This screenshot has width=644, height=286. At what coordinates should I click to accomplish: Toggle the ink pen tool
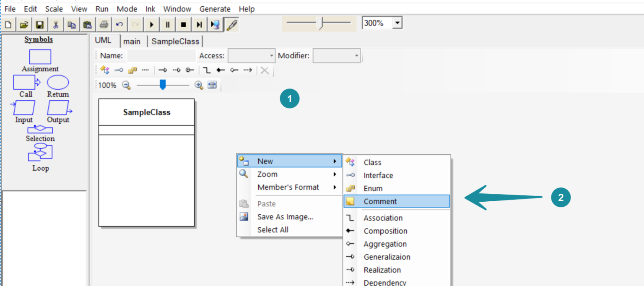click(231, 25)
